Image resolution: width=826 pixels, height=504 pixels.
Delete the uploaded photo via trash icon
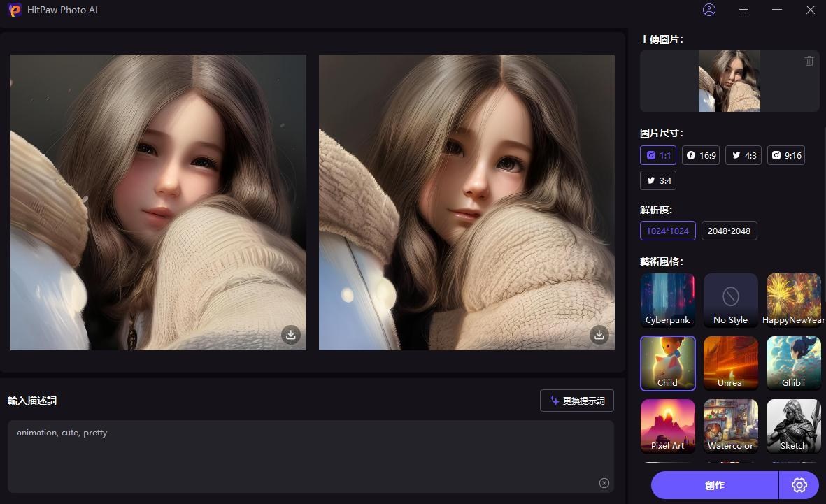click(809, 61)
